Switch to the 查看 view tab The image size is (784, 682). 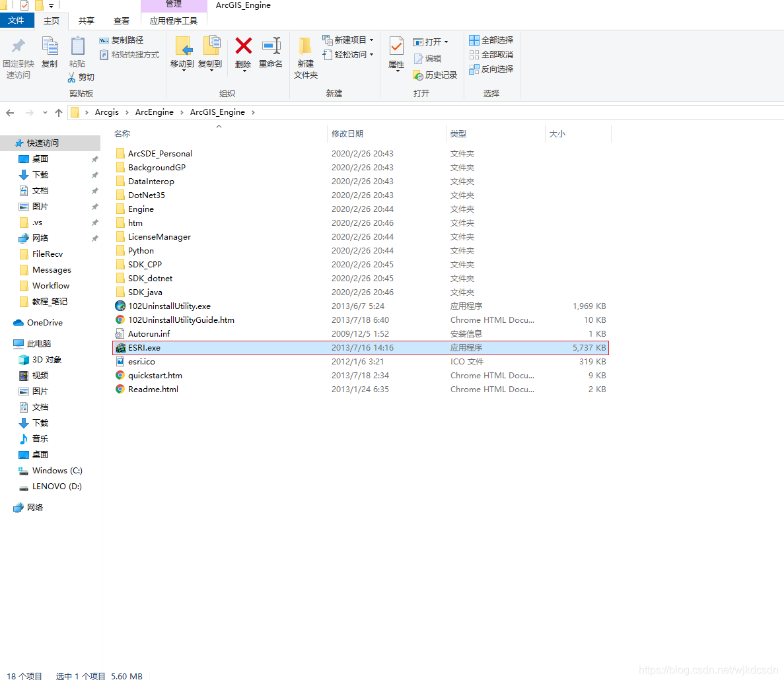pyautogui.click(x=122, y=20)
